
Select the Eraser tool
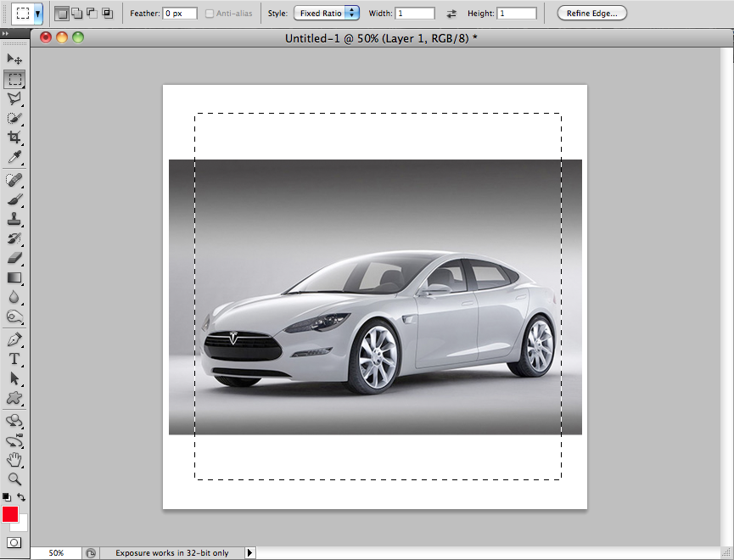click(x=14, y=258)
